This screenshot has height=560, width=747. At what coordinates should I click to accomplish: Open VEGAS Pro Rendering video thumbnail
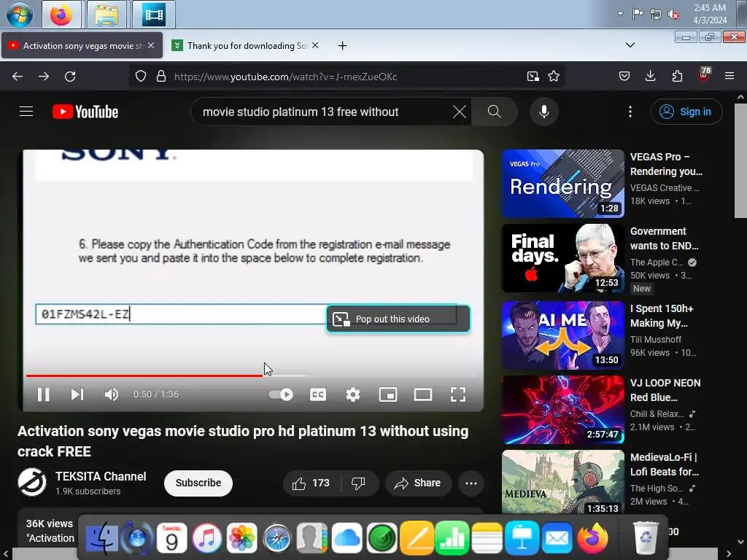pyautogui.click(x=563, y=184)
